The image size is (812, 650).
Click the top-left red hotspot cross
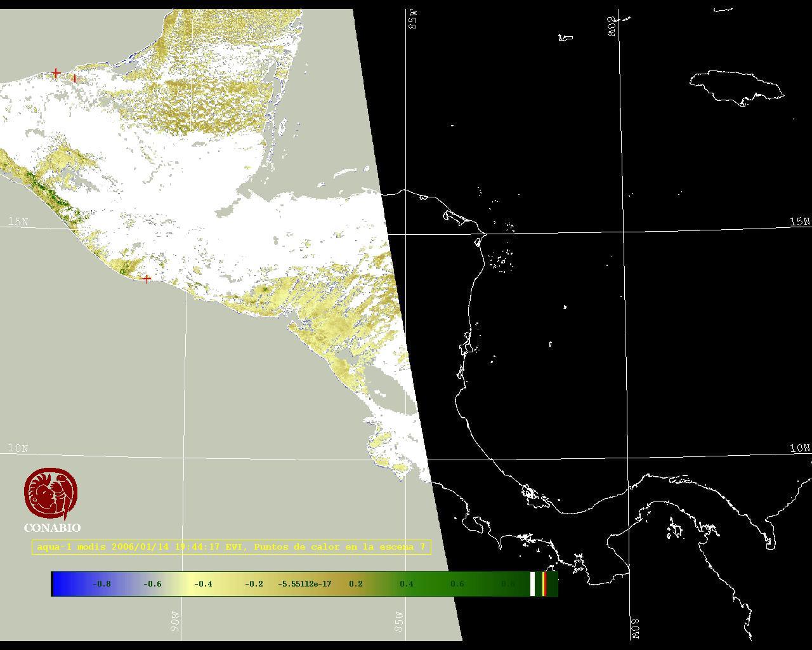(x=56, y=74)
